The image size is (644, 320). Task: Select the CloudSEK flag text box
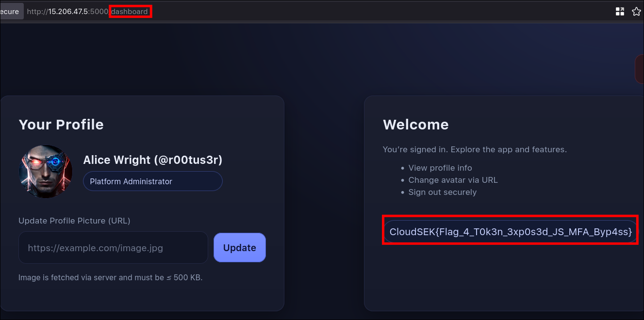[510, 232]
